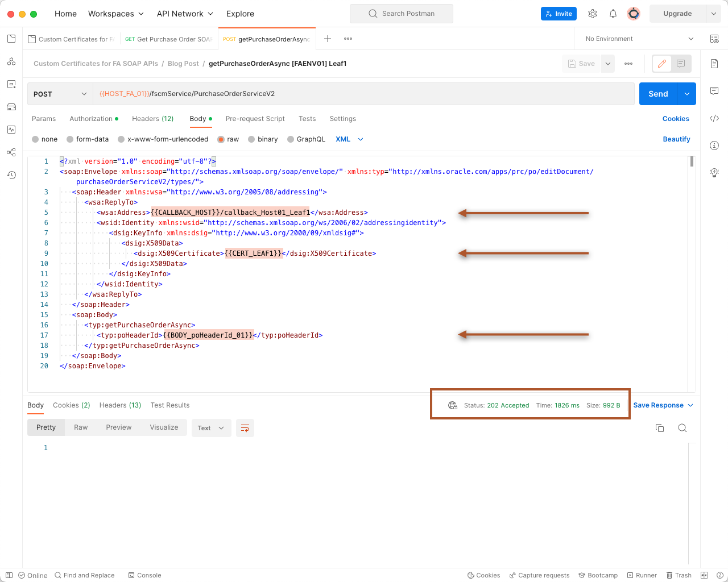The height and width of the screenshot is (582, 728).
Task: Click the Send button
Action: [658, 93]
